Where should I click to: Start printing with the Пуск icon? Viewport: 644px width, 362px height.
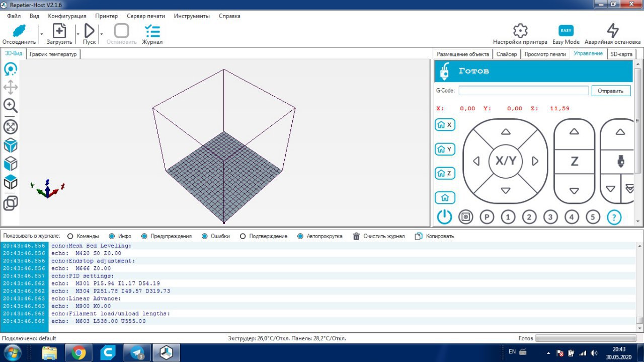pos(89,31)
